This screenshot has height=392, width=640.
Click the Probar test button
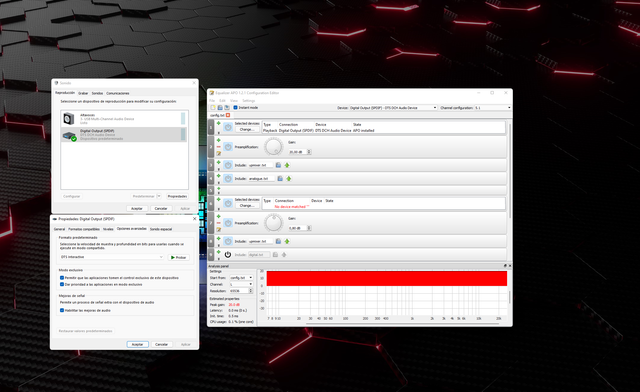pos(178,257)
